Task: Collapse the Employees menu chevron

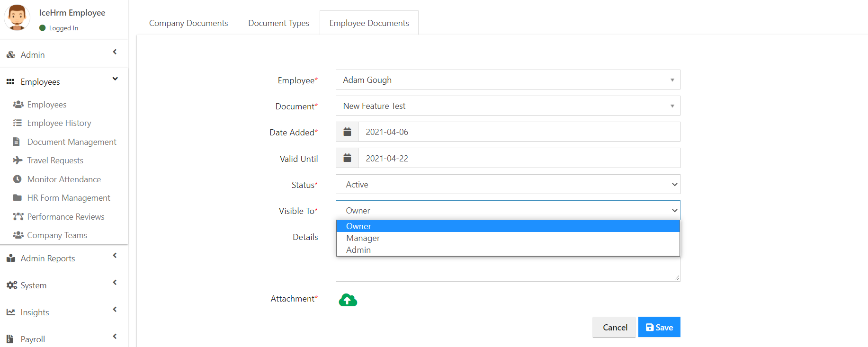Action: coord(115,79)
